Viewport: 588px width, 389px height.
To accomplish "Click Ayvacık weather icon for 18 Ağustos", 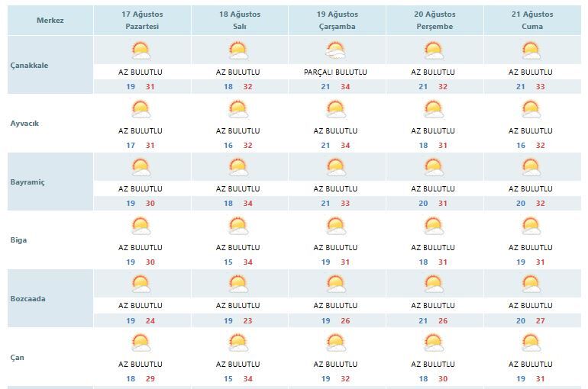I will (x=238, y=109).
